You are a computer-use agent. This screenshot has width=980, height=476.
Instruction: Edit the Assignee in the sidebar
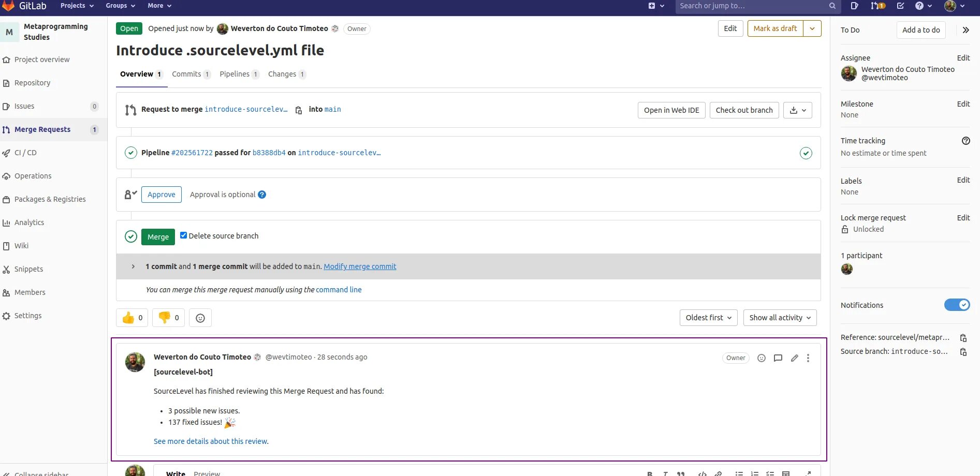[x=963, y=58]
